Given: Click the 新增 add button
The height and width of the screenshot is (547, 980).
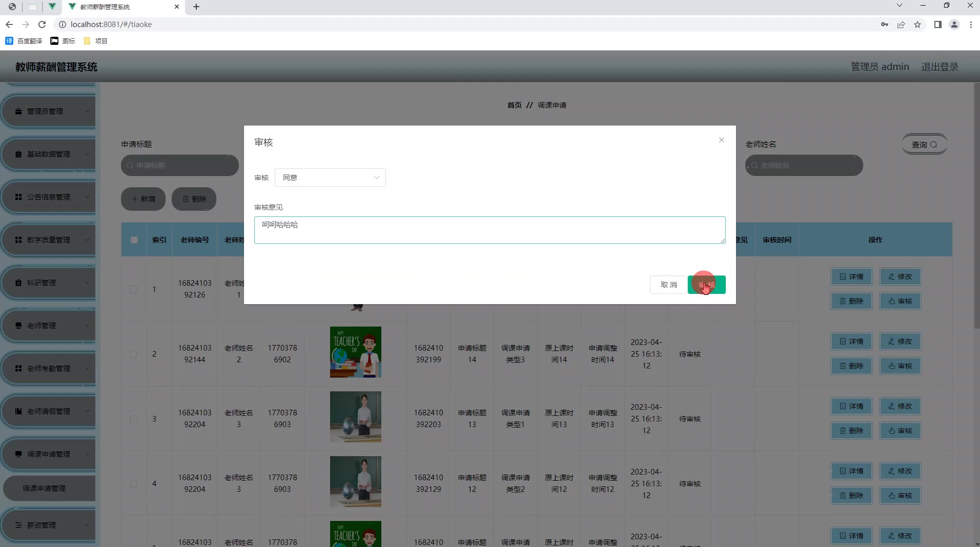Looking at the screenshot, I should (143, 199).
